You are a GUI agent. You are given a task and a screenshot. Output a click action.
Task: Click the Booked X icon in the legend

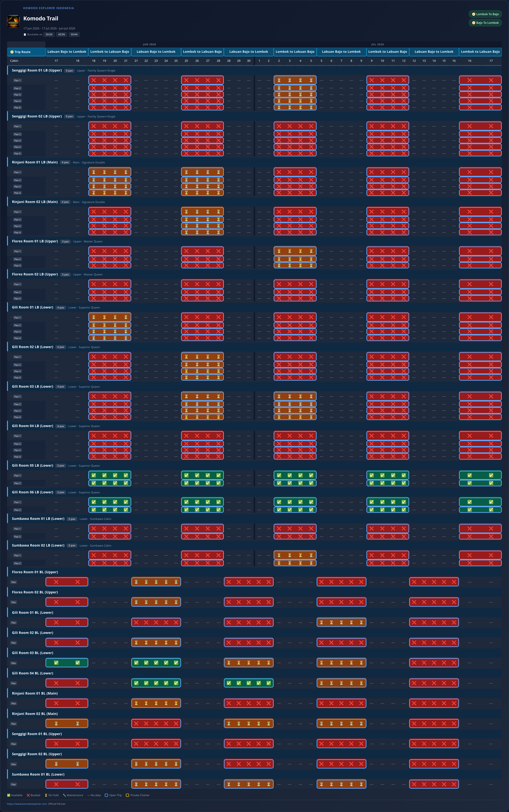click(x=28, y=795)
